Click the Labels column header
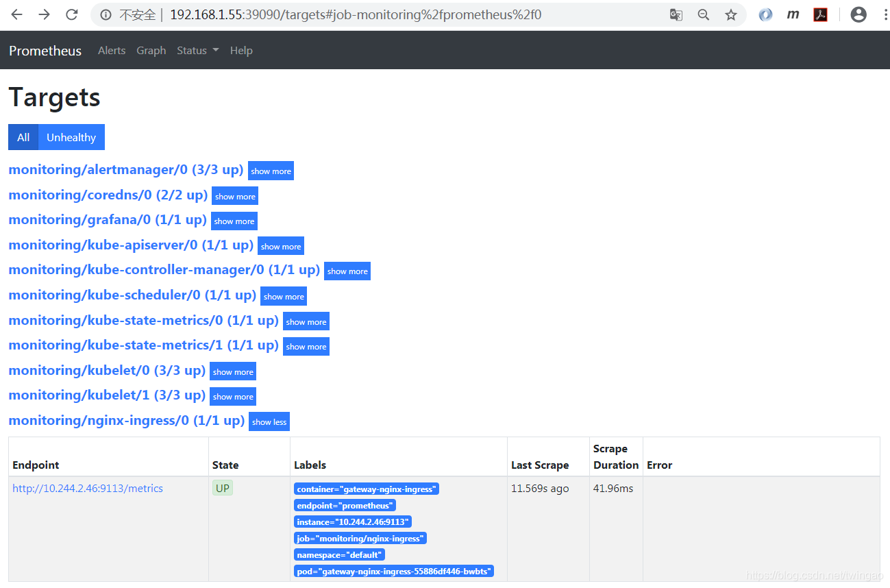This screenshot has width=890, height=588. click(310, 465)
